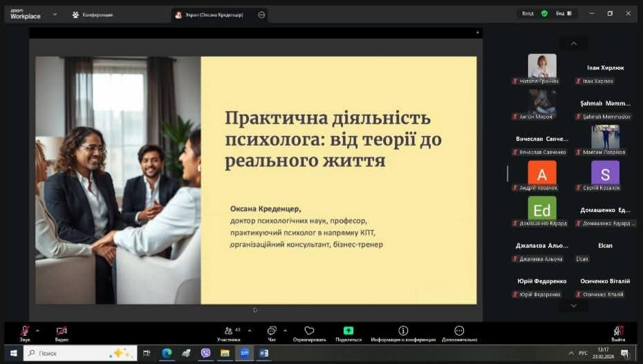Turn on camera with the Видео button
The height and width of the screenshot is (364, 643).
click(x=62, y=332)
